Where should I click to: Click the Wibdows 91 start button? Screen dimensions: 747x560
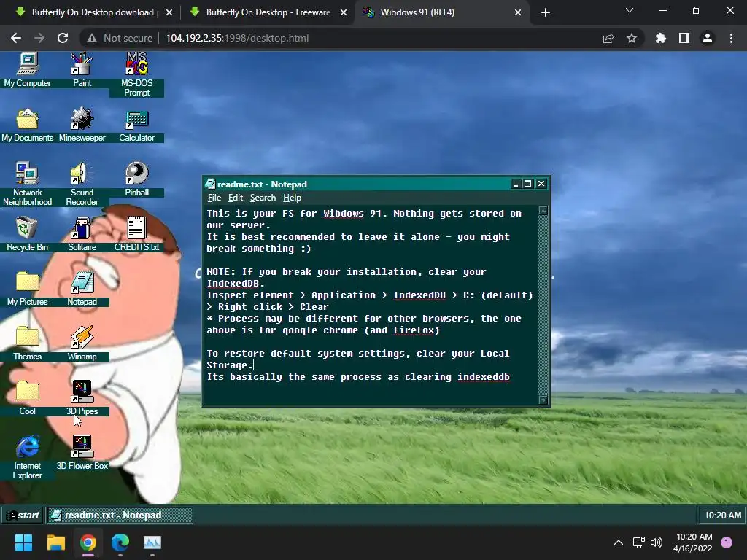pos(23,516)
